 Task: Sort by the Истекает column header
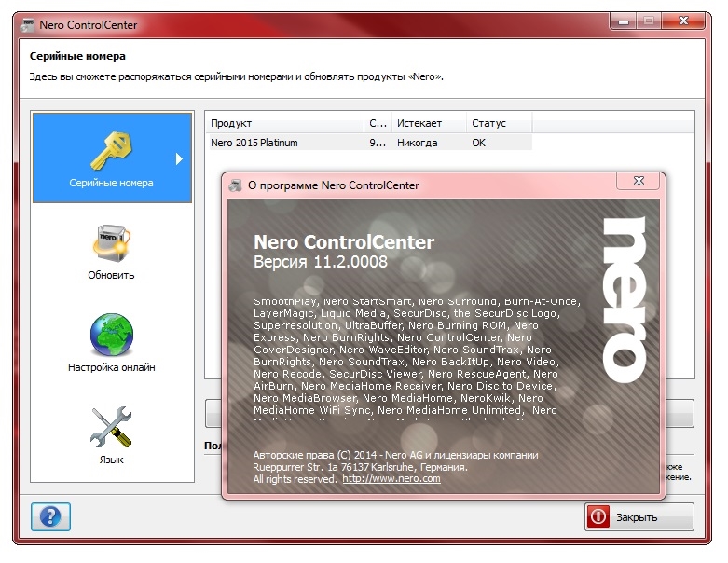point(429,123)
